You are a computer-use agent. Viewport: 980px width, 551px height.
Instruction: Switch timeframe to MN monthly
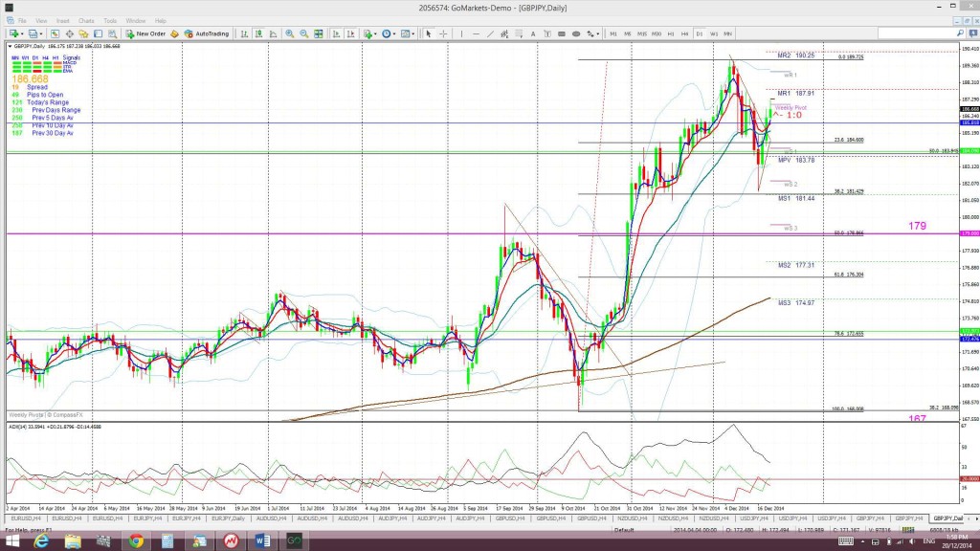click(x=728, y=33)
